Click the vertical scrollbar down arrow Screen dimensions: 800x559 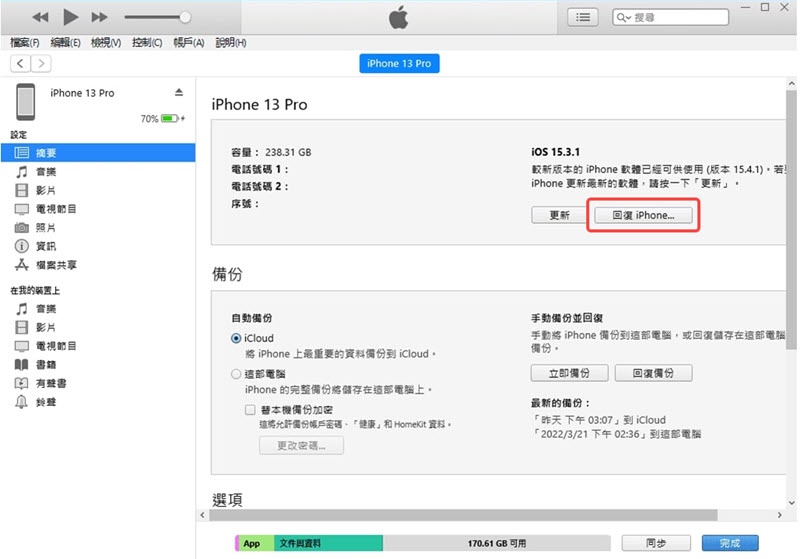(791, 503)
